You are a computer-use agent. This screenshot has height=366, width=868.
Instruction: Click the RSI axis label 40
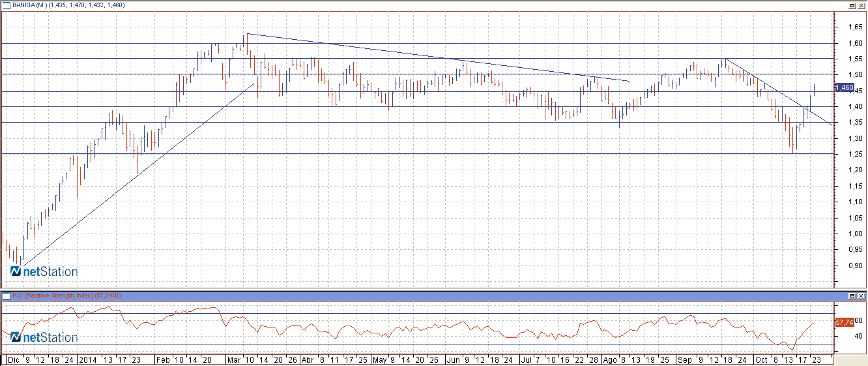[x=858, y=337]
